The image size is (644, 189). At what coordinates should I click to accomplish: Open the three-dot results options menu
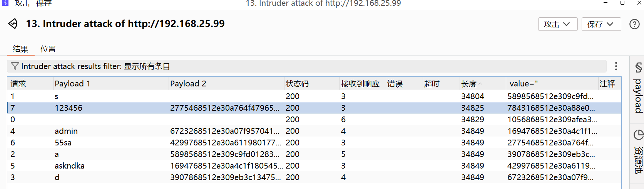click(616, 66)
